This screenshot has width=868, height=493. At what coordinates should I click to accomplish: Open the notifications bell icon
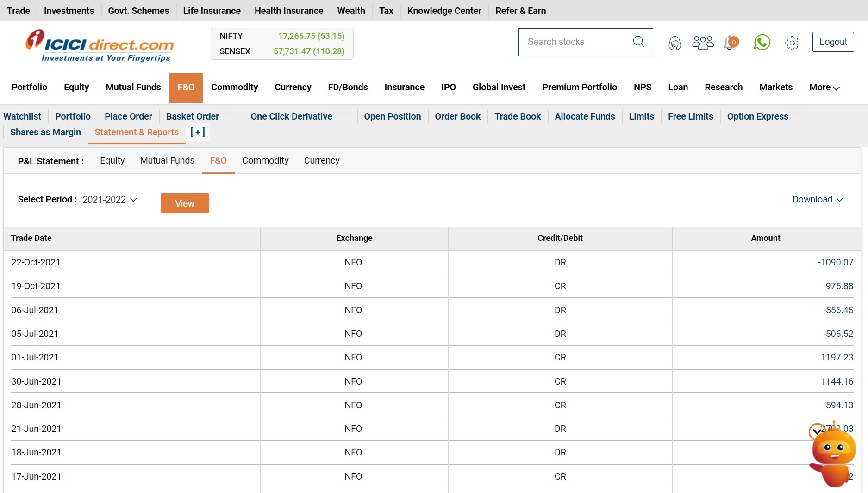[x=730, y=43]
